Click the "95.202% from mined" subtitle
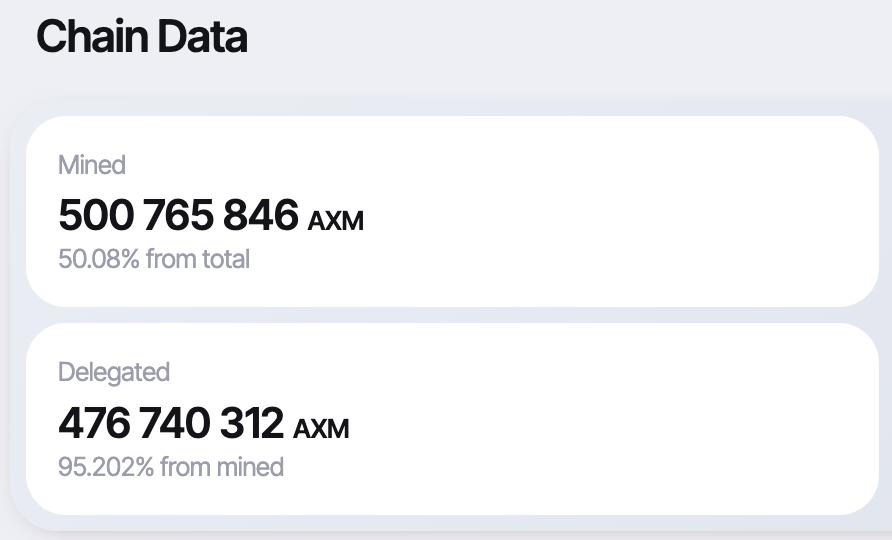The image size is (892, 540). (x=171, y=467)
